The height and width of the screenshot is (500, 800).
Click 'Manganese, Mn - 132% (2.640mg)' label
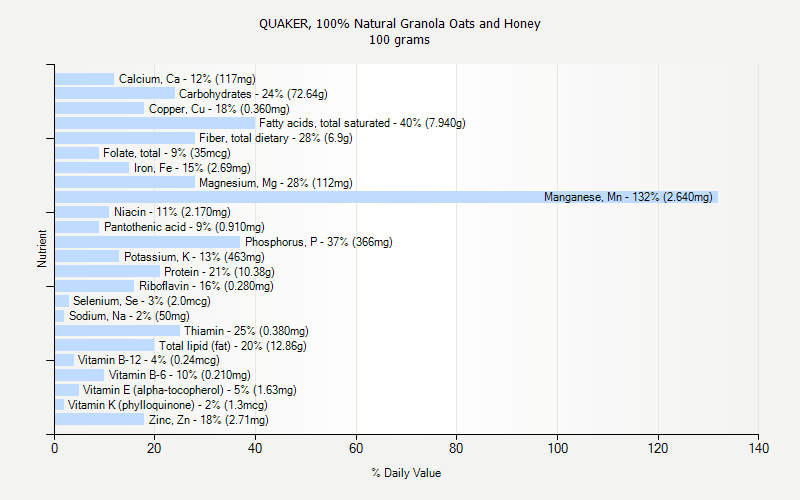pyautogui.click(x=628, y=197)
